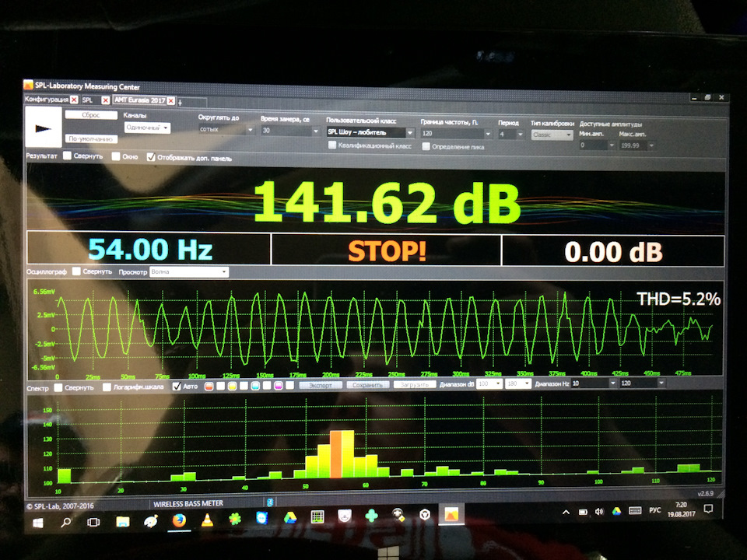Switch to the "AMT Eurasia 2017" tab
The height and width of the screenshot is (560, 747).
(140, 101)
